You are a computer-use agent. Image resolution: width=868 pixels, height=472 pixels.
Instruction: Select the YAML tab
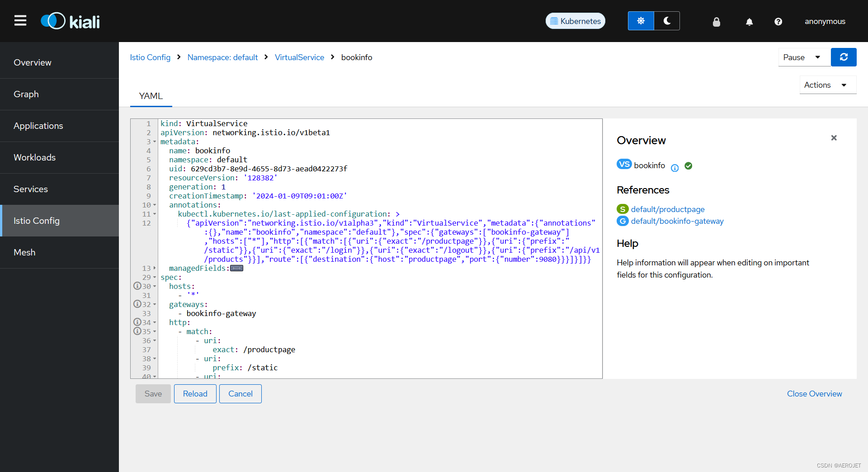(151, 96)
